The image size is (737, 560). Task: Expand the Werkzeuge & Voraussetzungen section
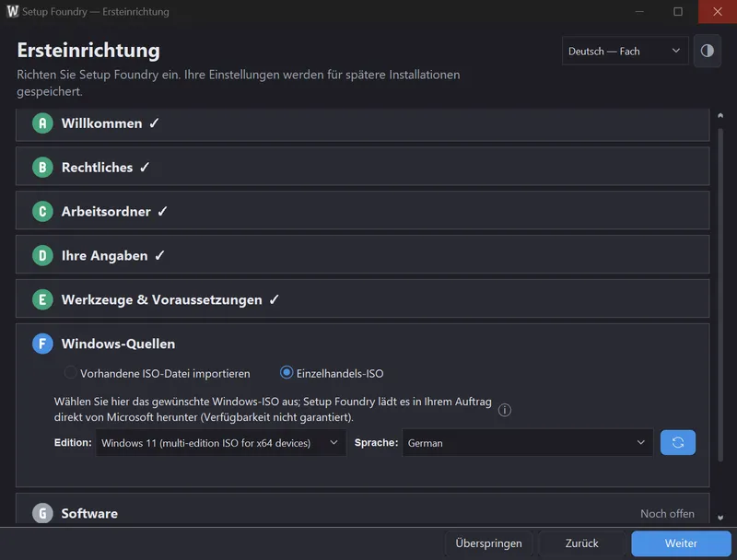tap(362, 298)
